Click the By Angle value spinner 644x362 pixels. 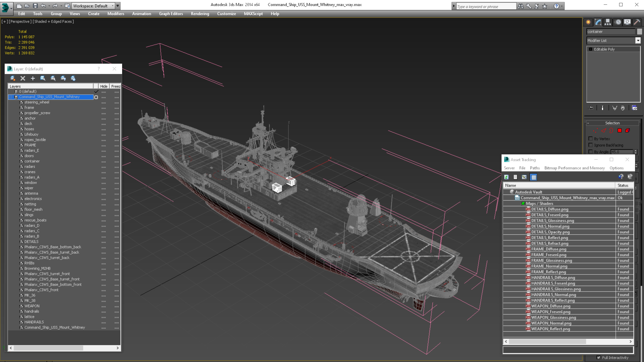point(636,152)
